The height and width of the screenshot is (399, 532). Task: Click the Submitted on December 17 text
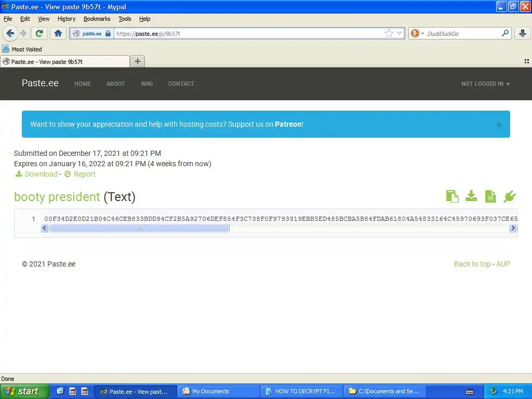tap(87, 153)
